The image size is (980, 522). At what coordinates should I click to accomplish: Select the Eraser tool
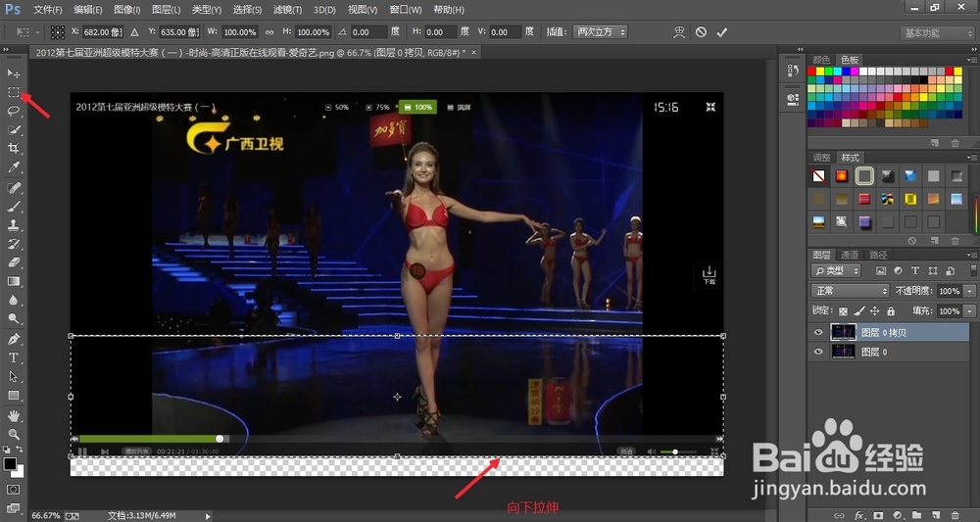click(x=13, y=262)
